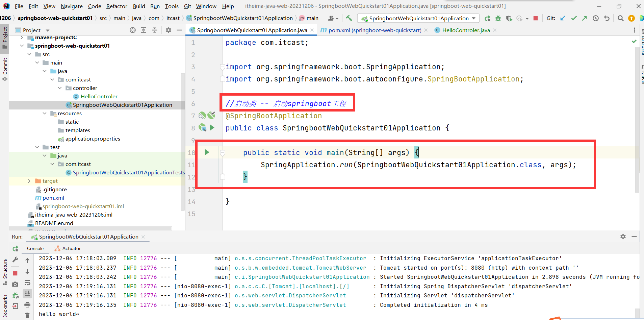644x320 pixels.
Task: Expand the target folder
Action: pyautogui.click(x=29, y=181)
